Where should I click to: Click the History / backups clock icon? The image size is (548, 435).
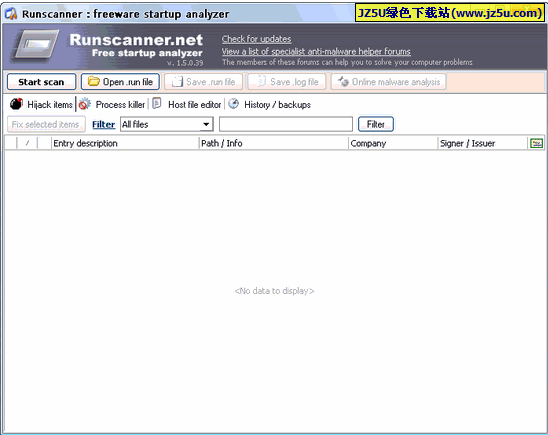click(233, 104)
